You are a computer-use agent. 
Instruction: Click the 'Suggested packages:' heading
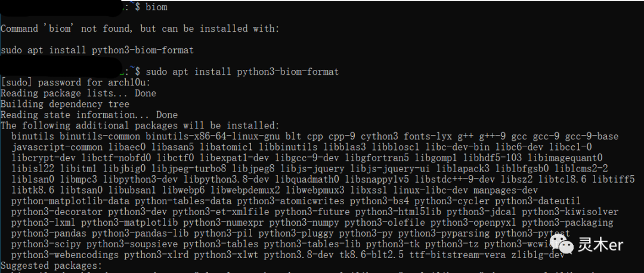pyautogui.click(x=51, y=266)
